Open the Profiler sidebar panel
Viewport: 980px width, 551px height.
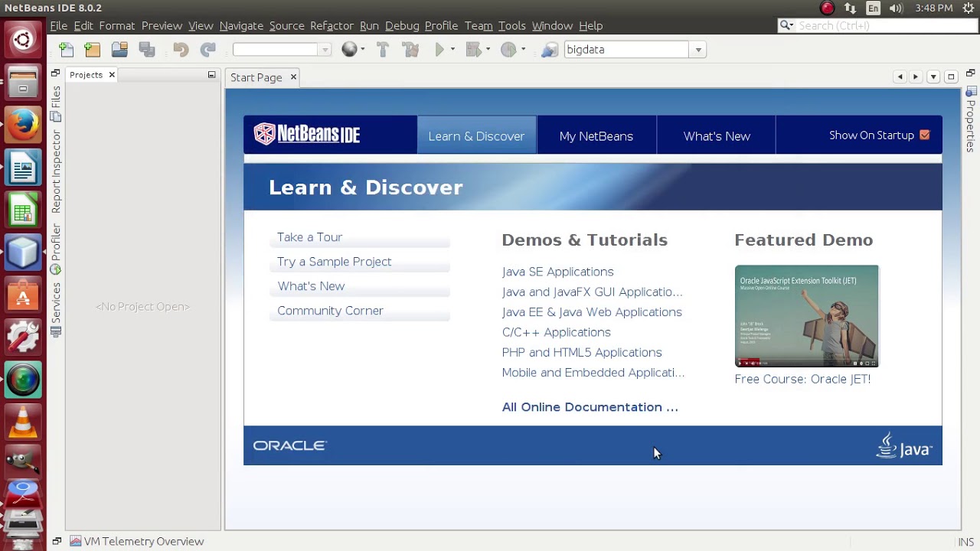pyautogui.click(x=56, y=249)
